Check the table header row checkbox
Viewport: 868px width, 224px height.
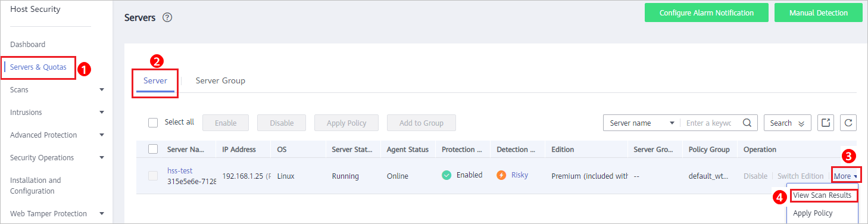(x=153, y=149)
